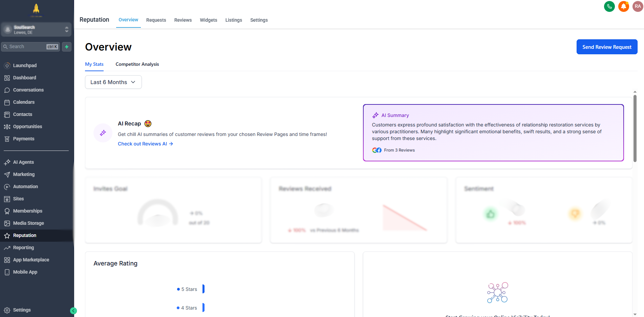Click the page vertical scrollbar
This screenshot has height=317, width=644.
coord(635,129)
